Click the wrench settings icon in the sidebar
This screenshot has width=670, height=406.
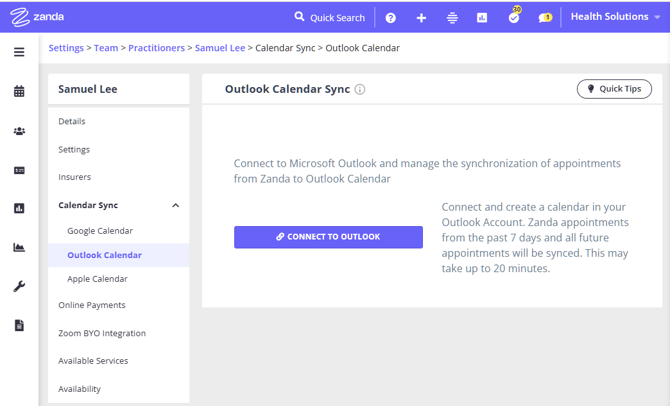pos(19,286)
